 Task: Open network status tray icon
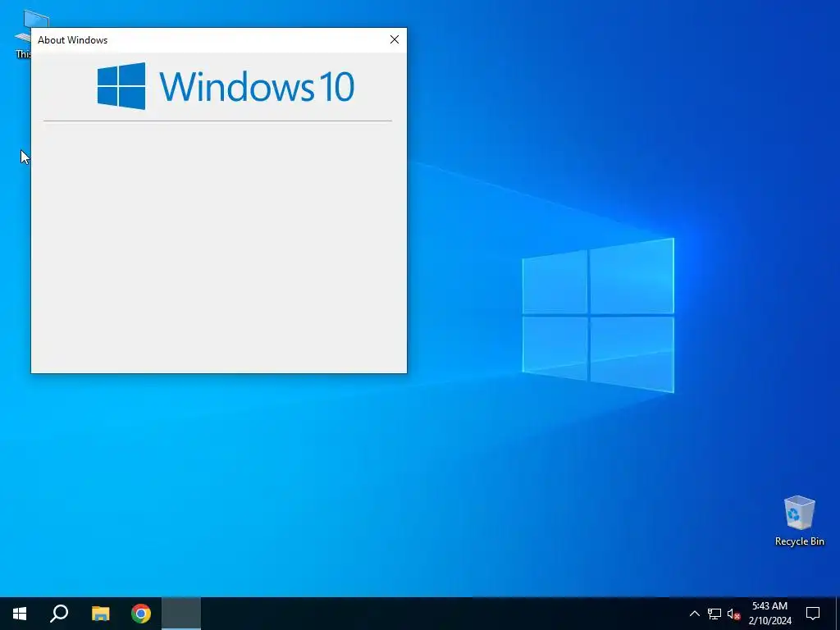point(714,614)
